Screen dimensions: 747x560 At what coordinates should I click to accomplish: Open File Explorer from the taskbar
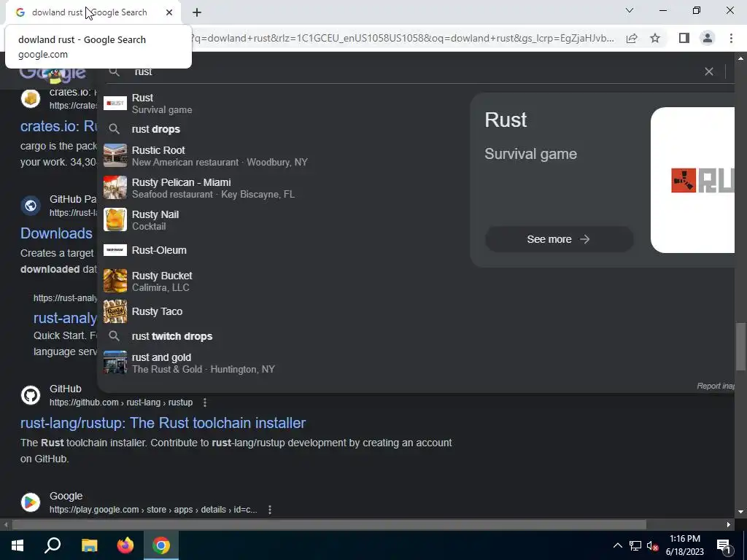point(89,545)
